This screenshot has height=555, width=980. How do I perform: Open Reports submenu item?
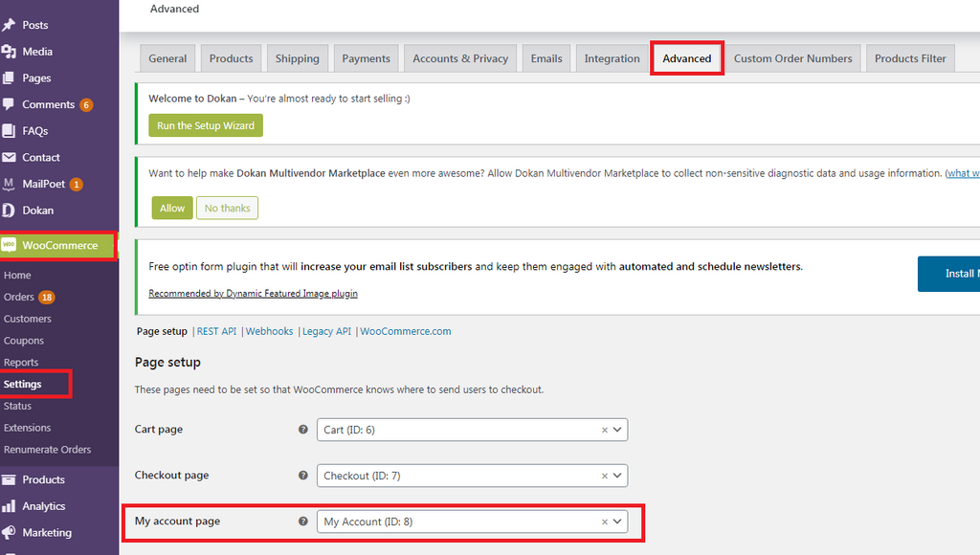click(x=21, y=363)
